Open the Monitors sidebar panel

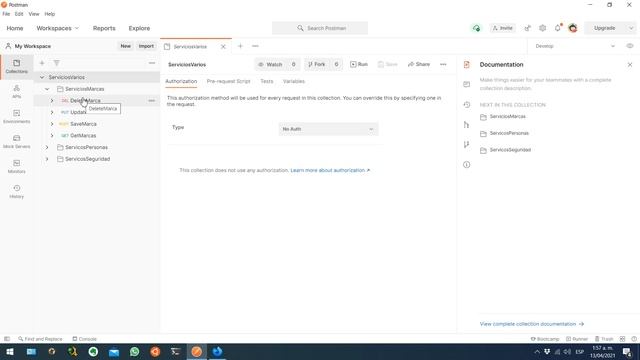(16, 166)
